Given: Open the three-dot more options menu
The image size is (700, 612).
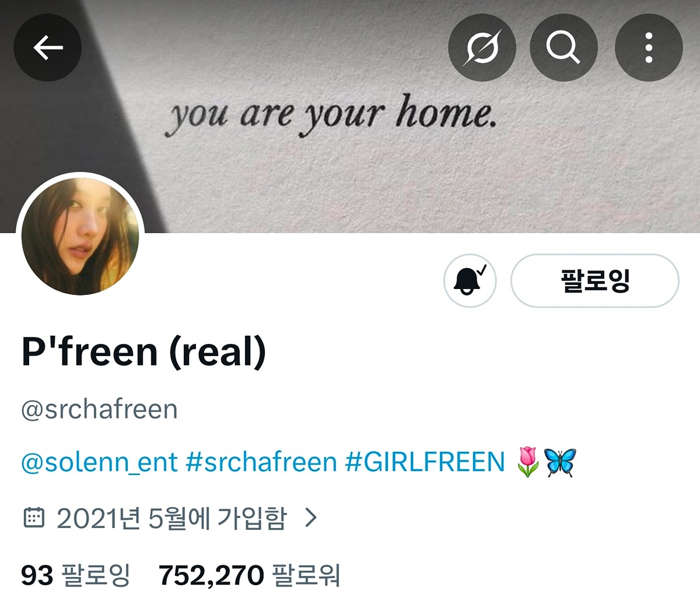Looking at the screenshot, I should click(x=649, y=47).
